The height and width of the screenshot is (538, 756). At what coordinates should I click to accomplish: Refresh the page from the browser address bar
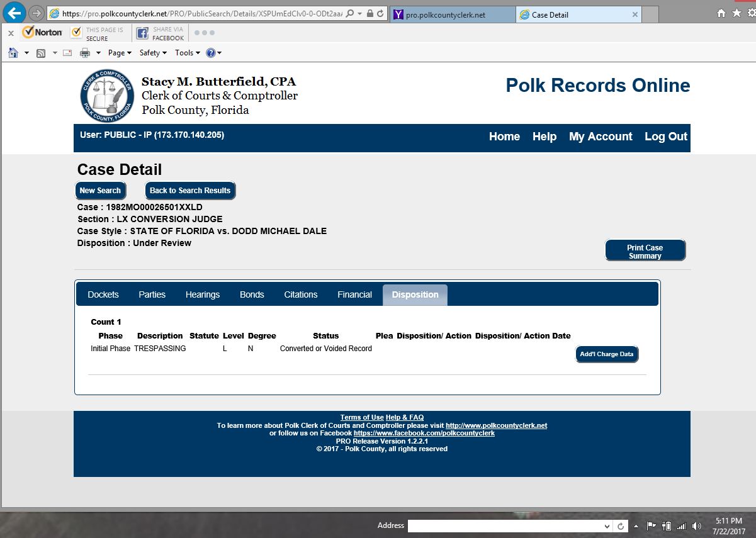(x=381, y=13)
